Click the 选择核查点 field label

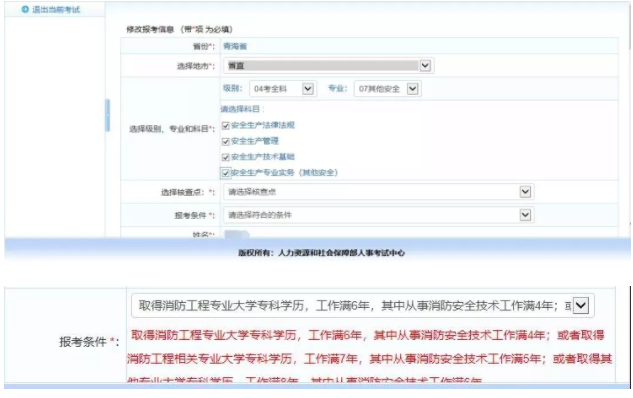point(188,192)
